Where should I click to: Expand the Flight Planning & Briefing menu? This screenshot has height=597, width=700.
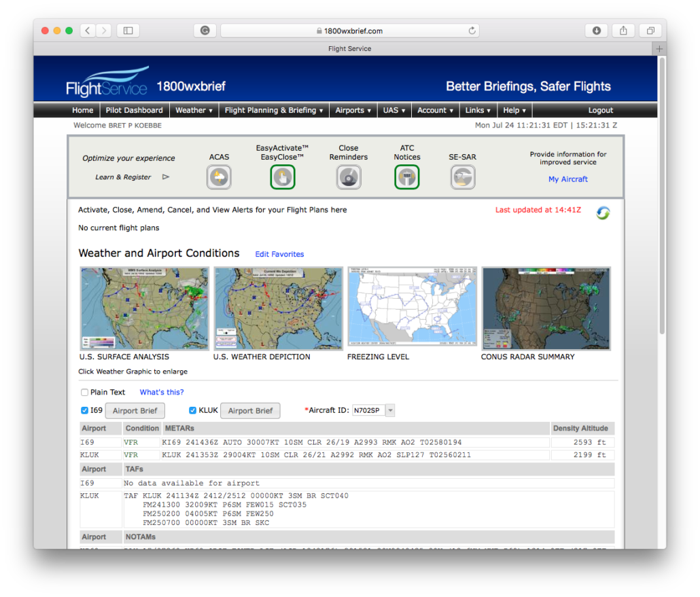pyautogui.click(x=273, y=110)
